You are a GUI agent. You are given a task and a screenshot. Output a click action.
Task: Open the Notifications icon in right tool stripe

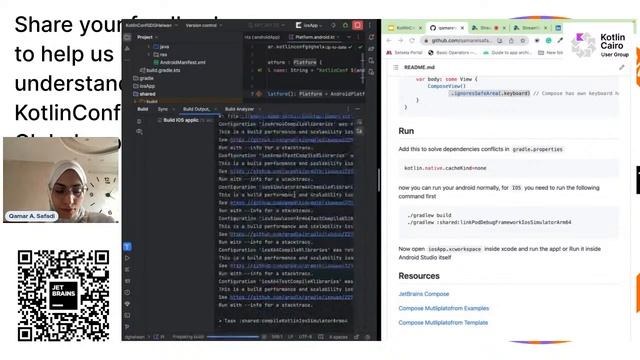[x=371, y=37]
